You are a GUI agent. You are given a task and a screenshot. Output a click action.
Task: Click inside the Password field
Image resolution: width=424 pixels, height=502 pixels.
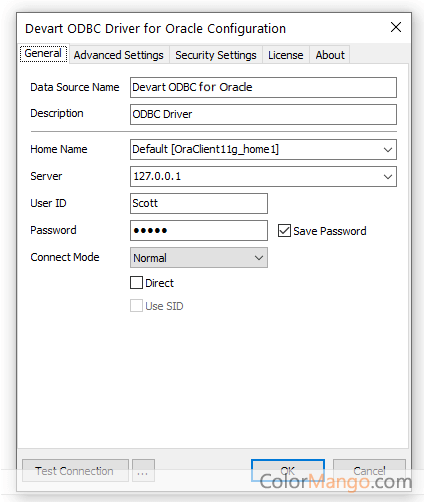(x=199, y=230)
